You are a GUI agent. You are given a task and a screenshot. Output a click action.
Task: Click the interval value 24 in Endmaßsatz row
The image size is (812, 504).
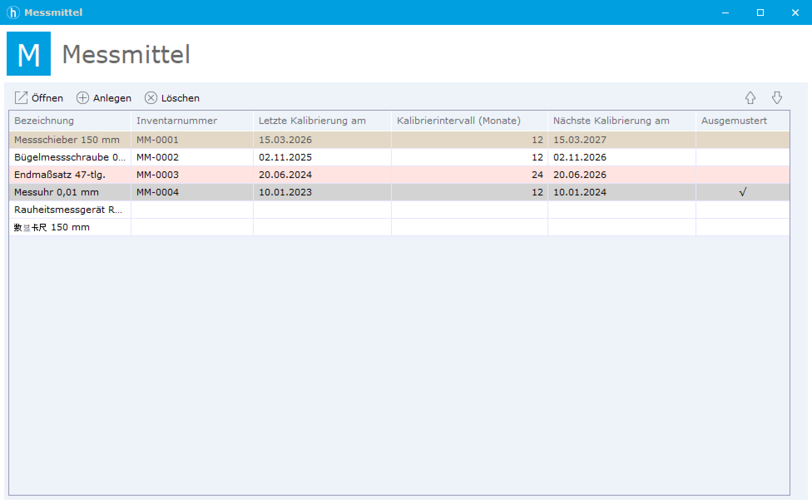coord(537,175)
